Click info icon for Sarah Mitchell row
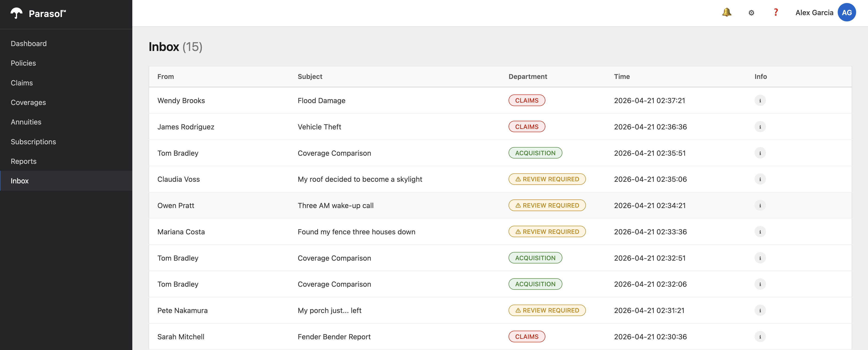 760,337
